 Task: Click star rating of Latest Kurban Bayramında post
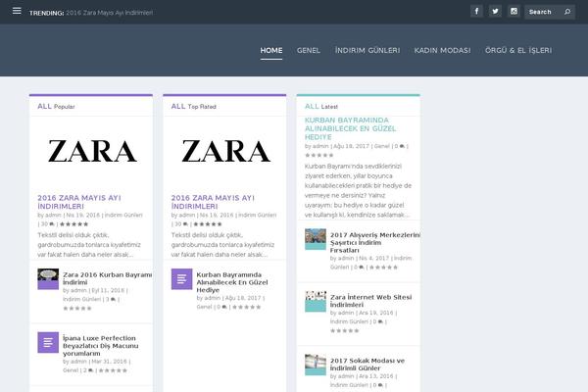(319, 155)
